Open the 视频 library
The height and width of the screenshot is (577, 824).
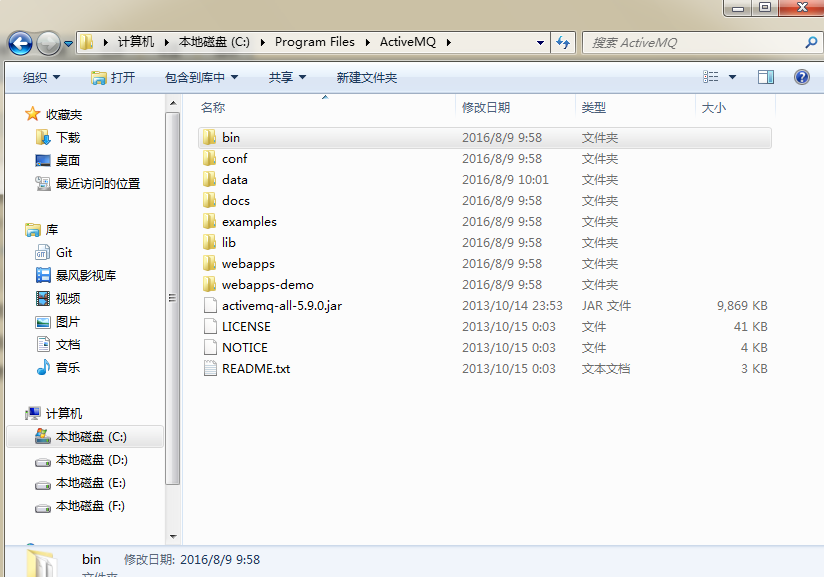point(68,298)
